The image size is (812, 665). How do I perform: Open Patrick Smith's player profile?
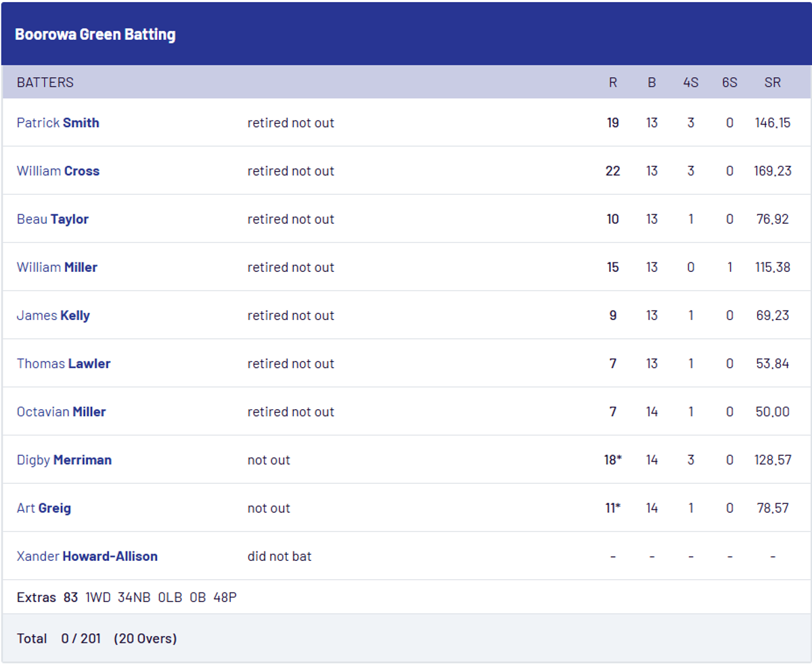(x=58, y=122)
